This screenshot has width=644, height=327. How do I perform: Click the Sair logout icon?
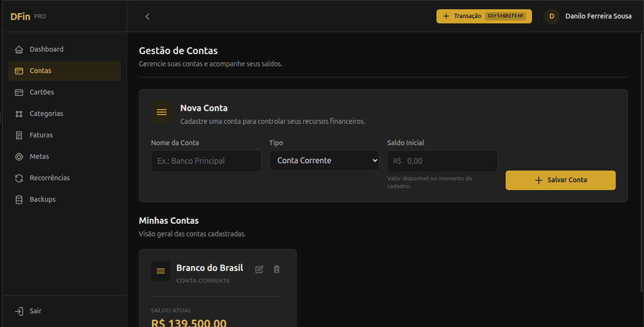[19, 311]
